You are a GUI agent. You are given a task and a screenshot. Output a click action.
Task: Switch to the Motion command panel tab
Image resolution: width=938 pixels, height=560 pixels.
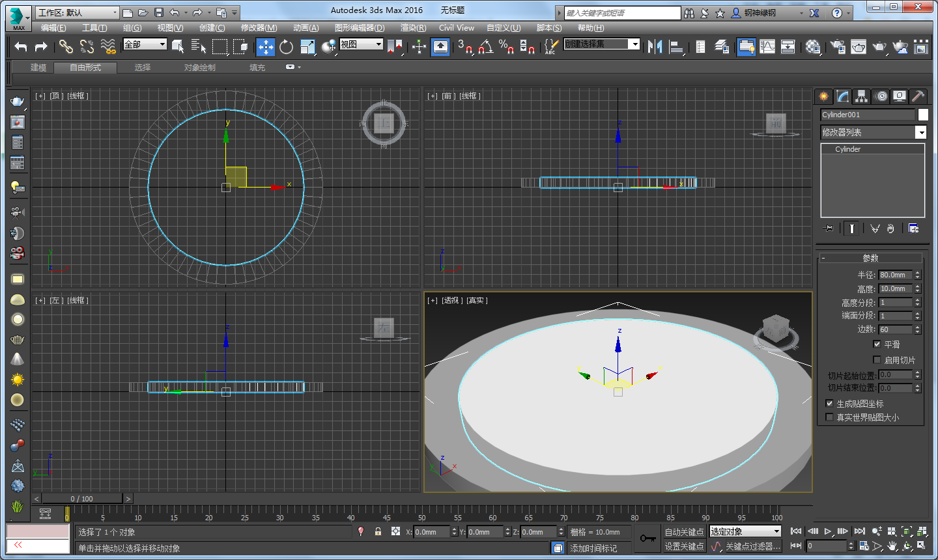[x=881, y=96]
